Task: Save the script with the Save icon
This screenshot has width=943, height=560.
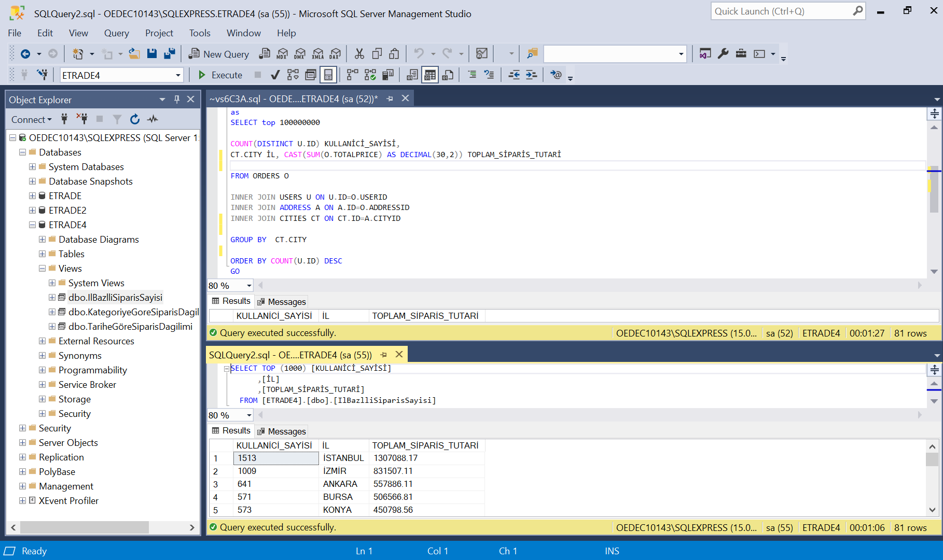Action: (x=151, y=53)
